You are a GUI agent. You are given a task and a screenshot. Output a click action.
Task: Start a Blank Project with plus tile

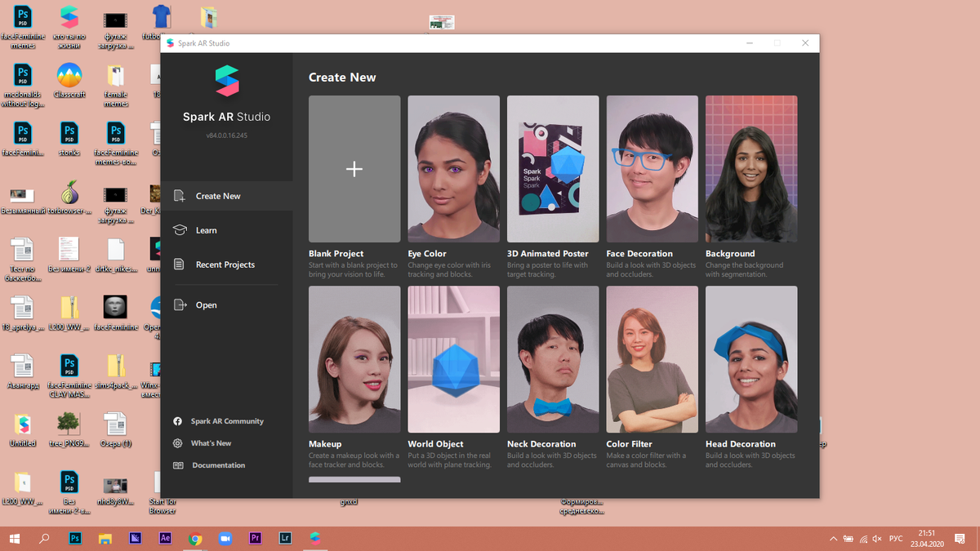coord(354,169)
